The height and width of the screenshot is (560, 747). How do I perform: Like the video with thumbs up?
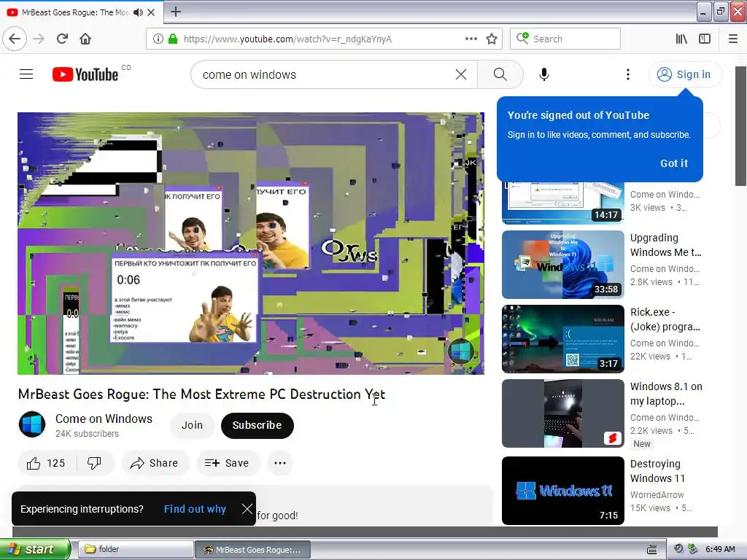(x=46, y=463)
